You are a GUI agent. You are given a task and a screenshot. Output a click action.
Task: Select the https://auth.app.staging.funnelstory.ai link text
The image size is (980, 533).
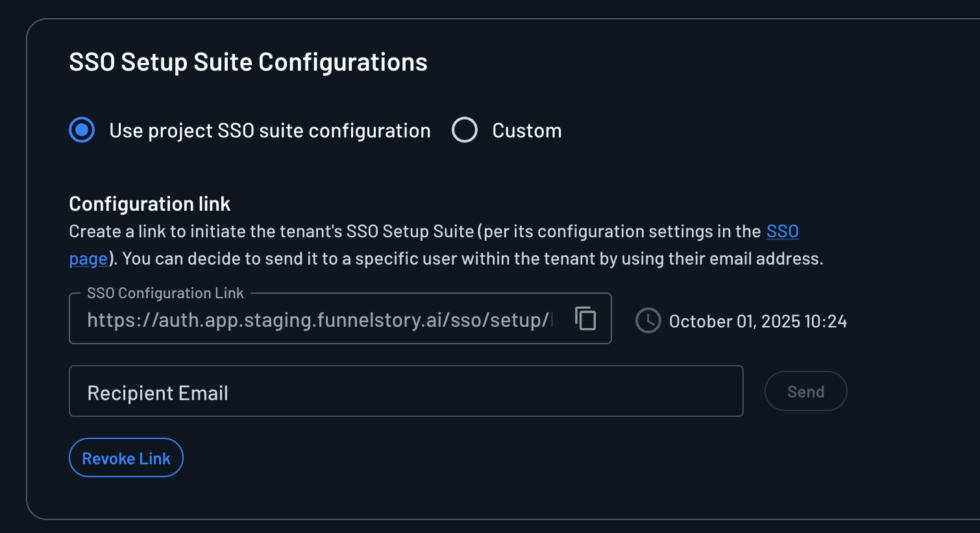(318, 318)
